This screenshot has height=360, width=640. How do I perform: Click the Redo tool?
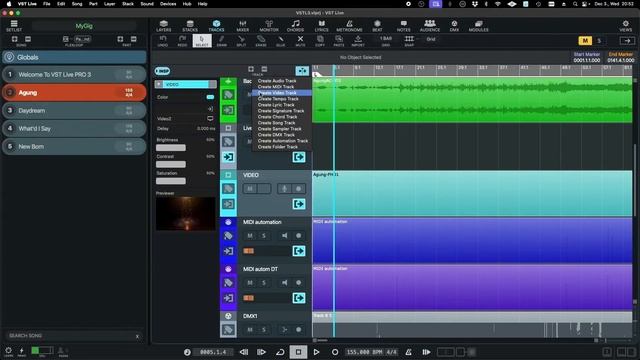point(182,41)
